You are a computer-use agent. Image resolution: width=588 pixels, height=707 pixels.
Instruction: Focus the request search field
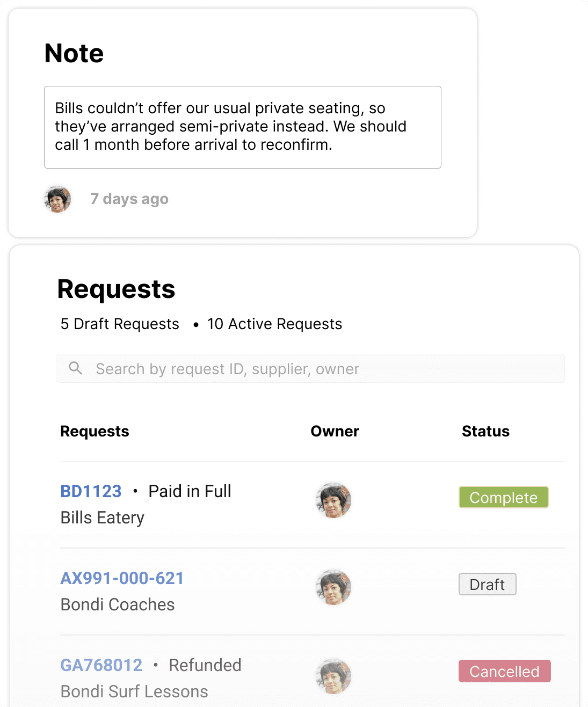coord(322,369)
